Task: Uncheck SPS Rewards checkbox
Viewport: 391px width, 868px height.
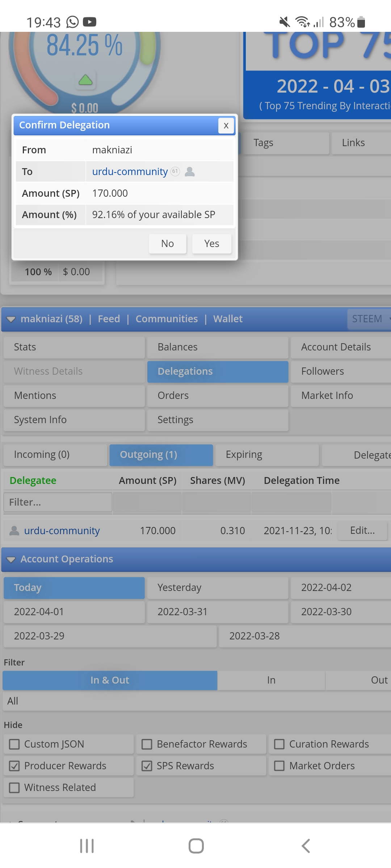Action: tap(147, 766)
